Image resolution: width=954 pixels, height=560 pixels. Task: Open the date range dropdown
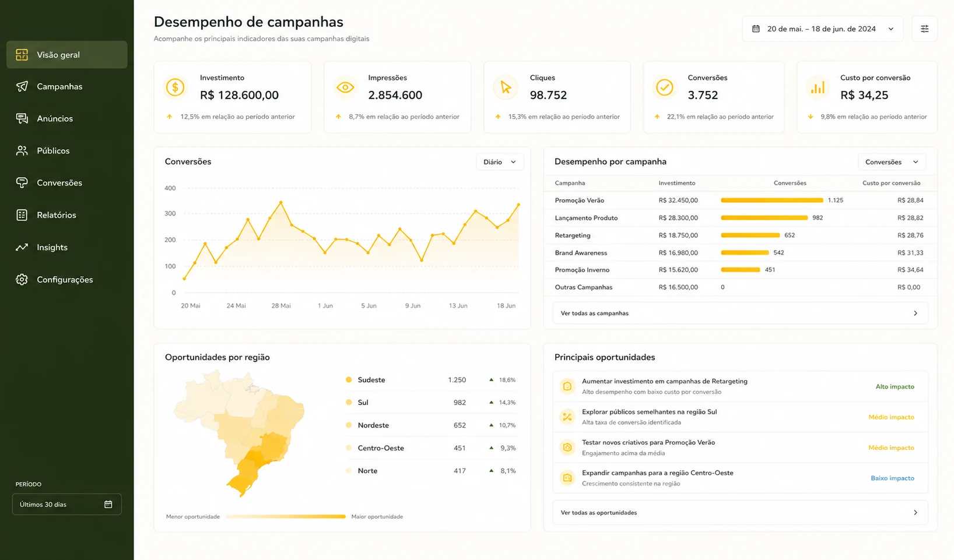(x=823, y=29)
